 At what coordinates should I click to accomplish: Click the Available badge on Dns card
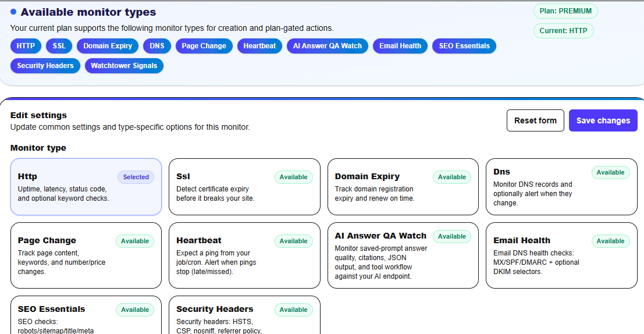pyautogui.click(x=610, y=173)
